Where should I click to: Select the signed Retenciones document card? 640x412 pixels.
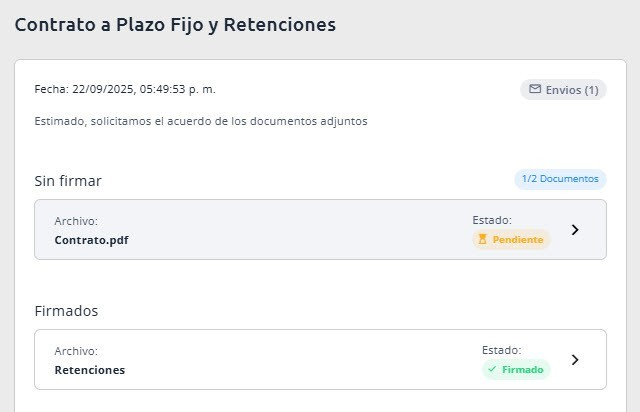click(320, 359)
